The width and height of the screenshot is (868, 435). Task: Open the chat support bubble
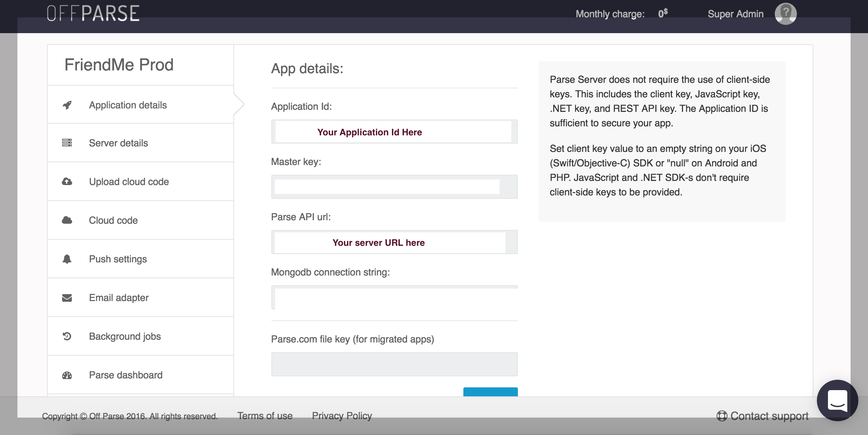pos(837,400)
